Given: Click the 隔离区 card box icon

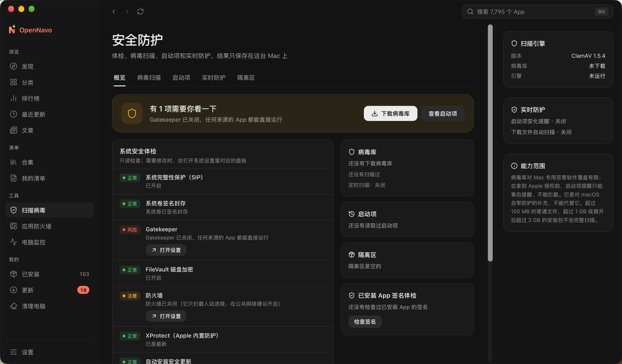Looking at the screenshot, I should [x=351, y=255].
